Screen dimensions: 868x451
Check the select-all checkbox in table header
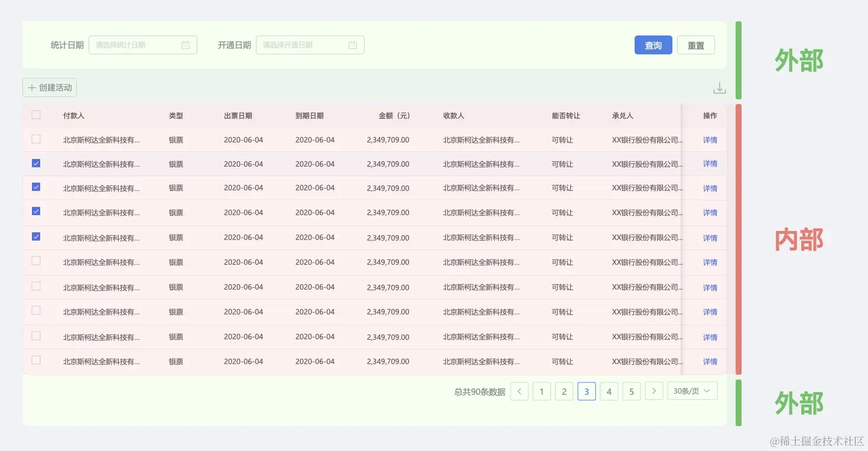coord(35,115)
